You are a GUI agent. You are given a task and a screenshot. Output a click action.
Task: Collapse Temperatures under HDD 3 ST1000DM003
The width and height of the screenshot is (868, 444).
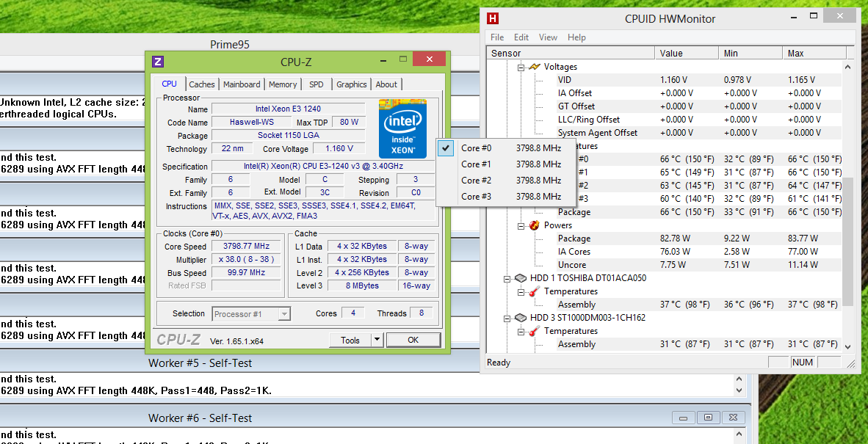click(x=521, y=332)
